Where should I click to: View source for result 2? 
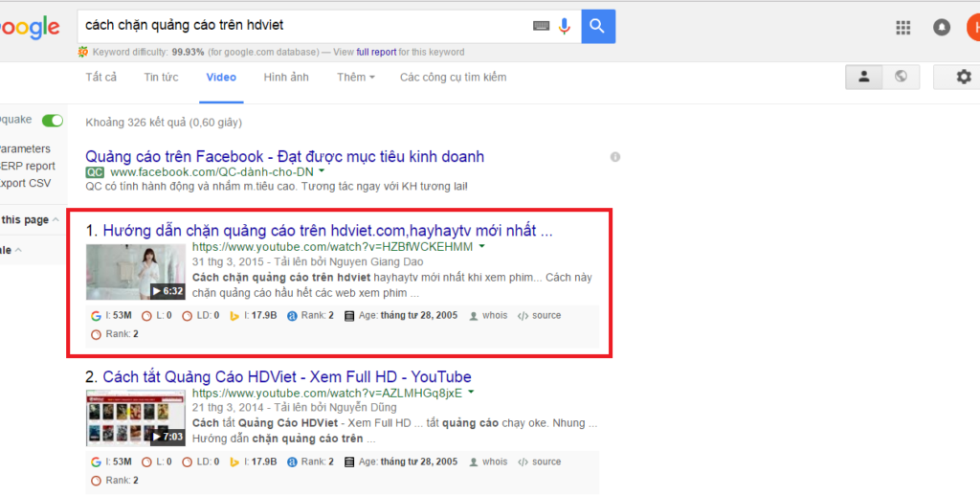tap(539, 462)
